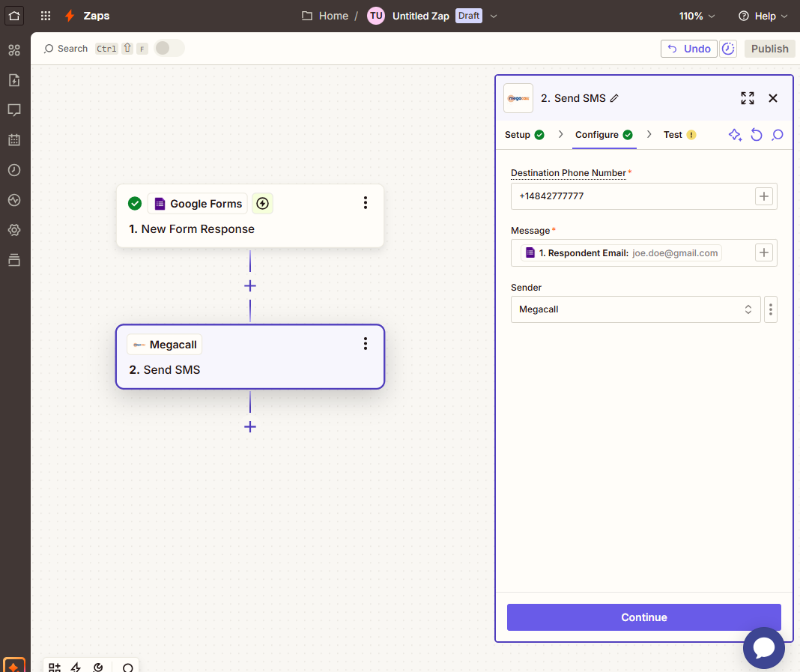Click the Publish button
Screen dimensions: 800x672
point(769,49)
